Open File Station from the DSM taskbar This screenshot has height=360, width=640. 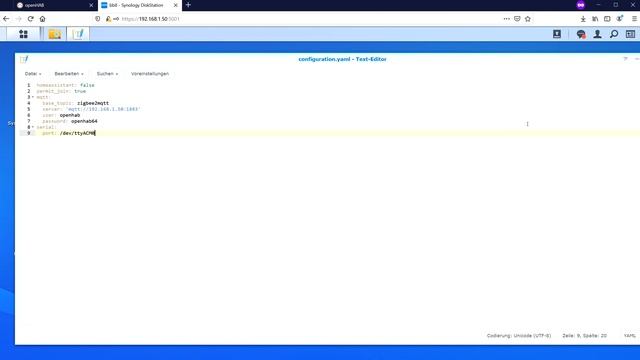point(55,34)
